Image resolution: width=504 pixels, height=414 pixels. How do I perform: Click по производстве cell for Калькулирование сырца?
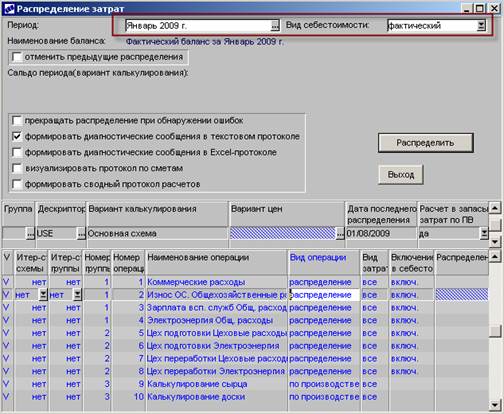click(x=324, y=384)
